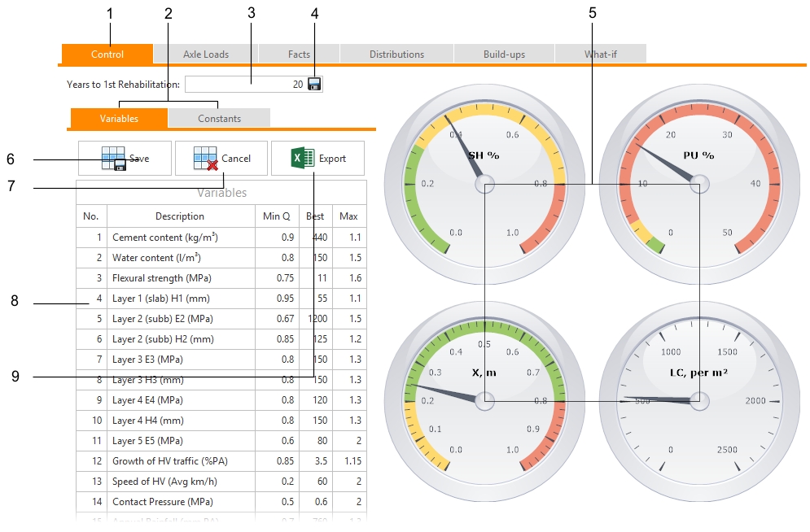Image resolution: width=810 pixels, height=532 pixels.
Task: Switch to the Constants sub-tab
Action: (219, 119)
